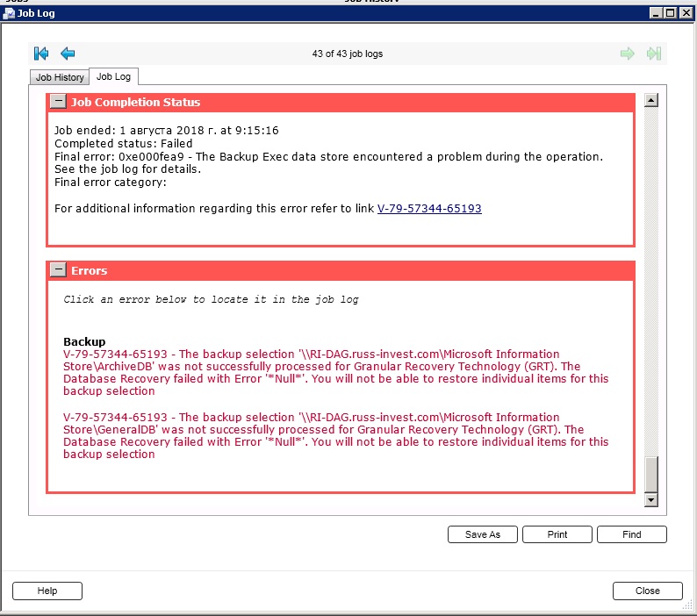Click the Job Log window title icon
697x616 pixels.
[x=9, y=13]
